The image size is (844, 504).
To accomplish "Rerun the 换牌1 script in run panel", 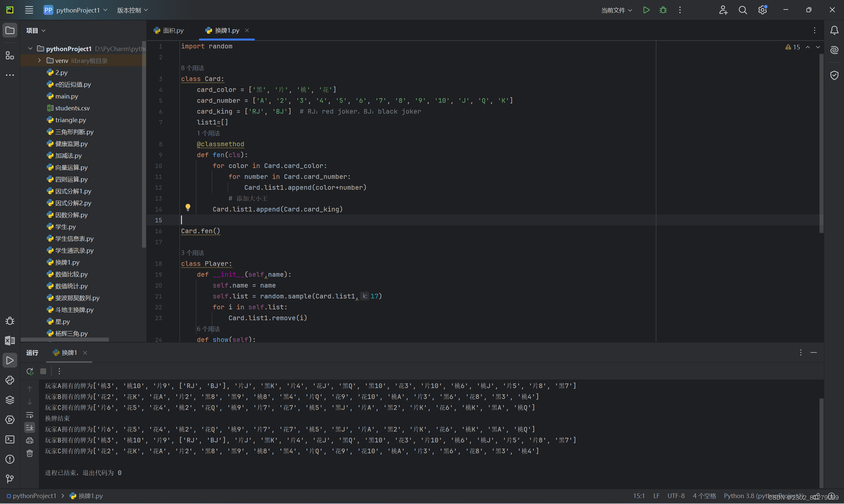I will [x=30, y=371].
